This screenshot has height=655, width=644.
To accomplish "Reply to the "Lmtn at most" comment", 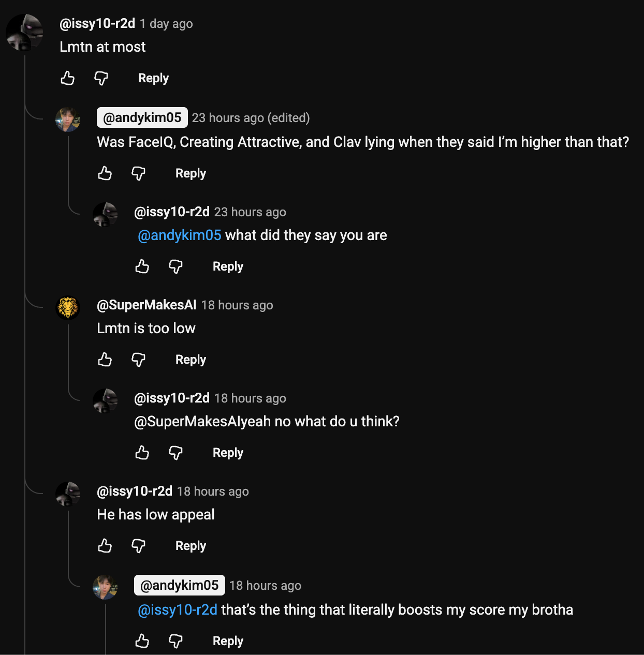I will [153, 78].
